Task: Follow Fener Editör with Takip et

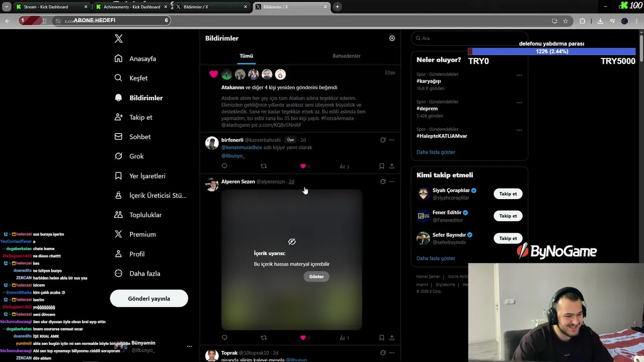Action: coord(508,216)
